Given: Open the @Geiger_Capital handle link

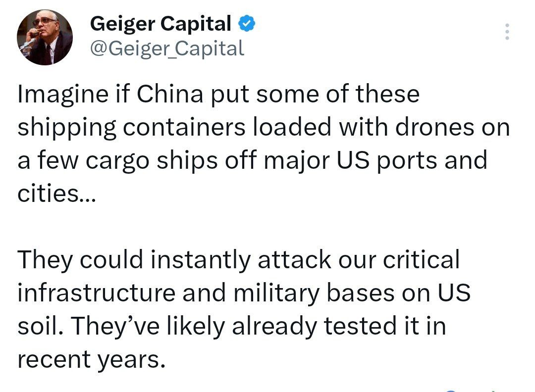Looking at the screenshot, I should pyautogui.click(x=167, y=48).
